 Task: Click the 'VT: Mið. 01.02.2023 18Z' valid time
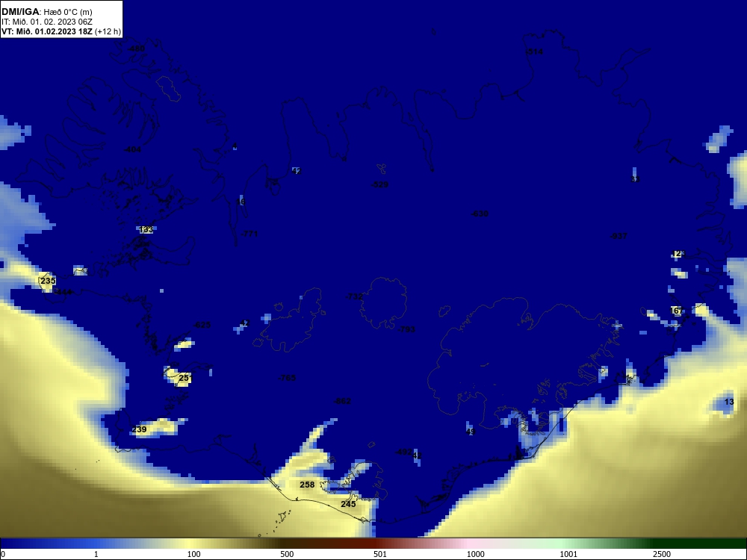tap(46, 32)
